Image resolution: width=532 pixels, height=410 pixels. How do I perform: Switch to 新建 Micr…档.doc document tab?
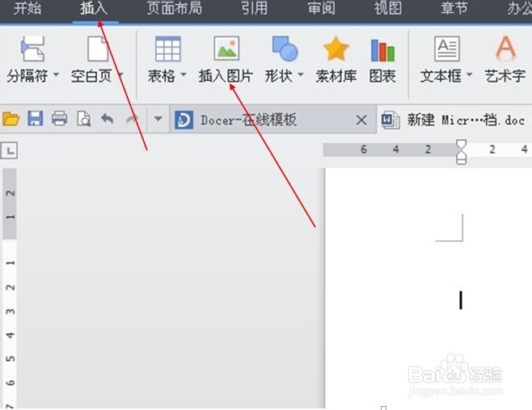point(454,120)
